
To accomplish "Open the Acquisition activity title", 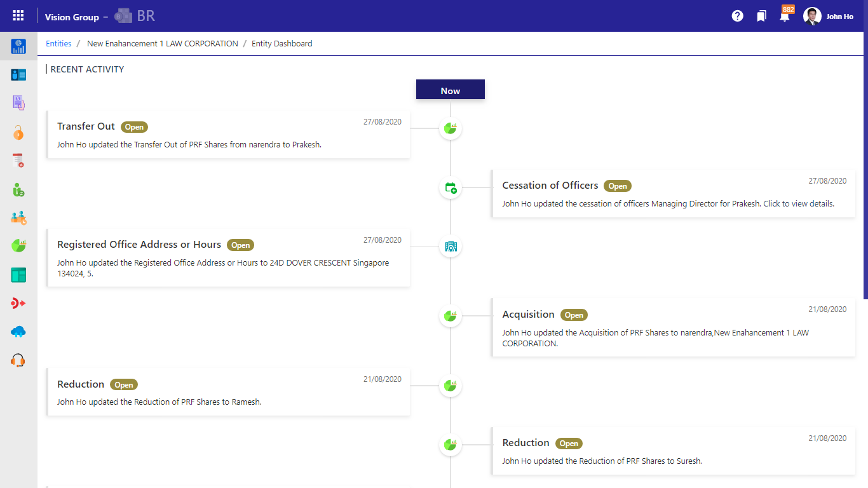I will 528,315.
